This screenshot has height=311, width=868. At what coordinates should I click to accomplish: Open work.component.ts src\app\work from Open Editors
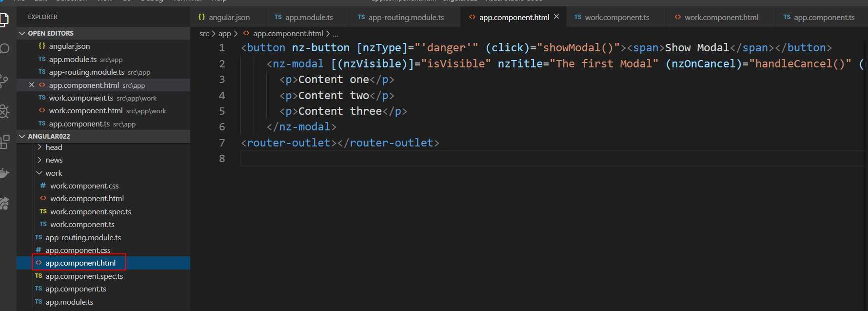(x=103, y=98)
